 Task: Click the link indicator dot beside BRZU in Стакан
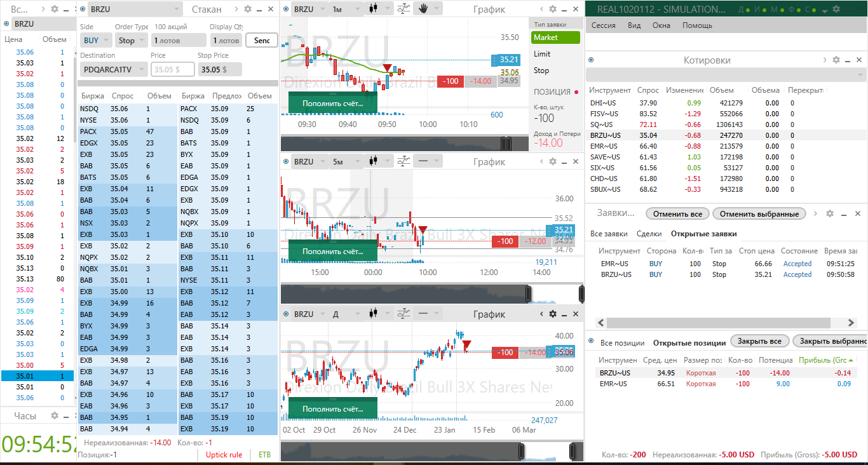coord(83,9)
